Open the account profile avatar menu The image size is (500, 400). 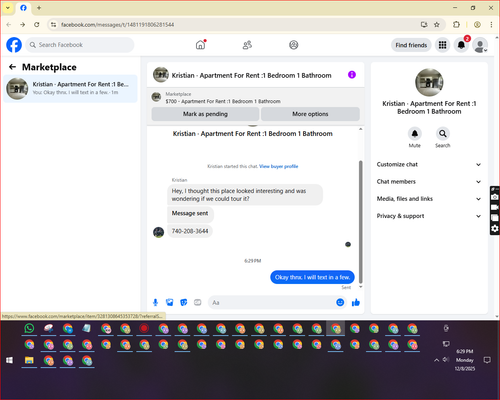[x=480, y=45]
